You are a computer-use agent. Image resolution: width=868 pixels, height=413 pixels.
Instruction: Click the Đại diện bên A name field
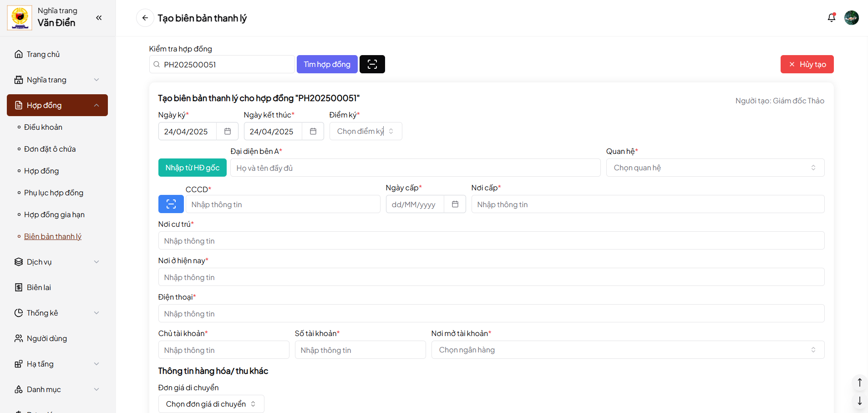[x=415, y=168]
